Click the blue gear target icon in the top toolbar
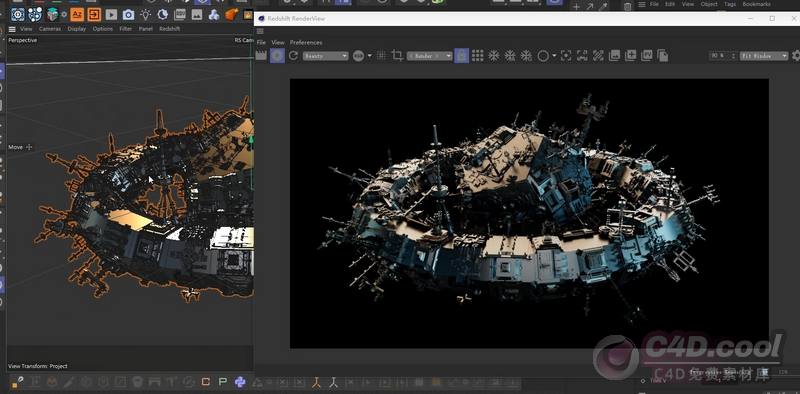The width and height of the screenshot is (800, 394). point(18,14)
